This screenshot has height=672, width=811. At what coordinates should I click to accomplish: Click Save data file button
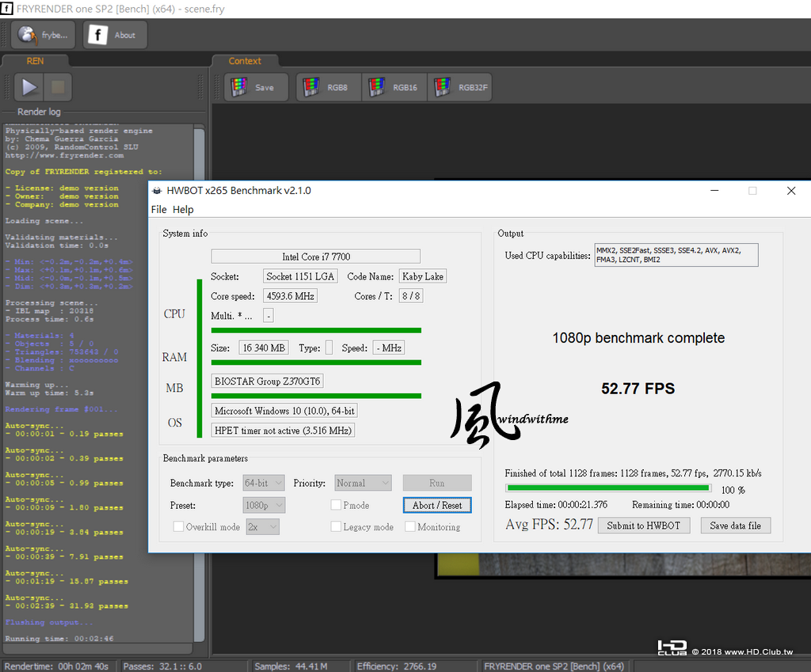click(x=736, y=526)
